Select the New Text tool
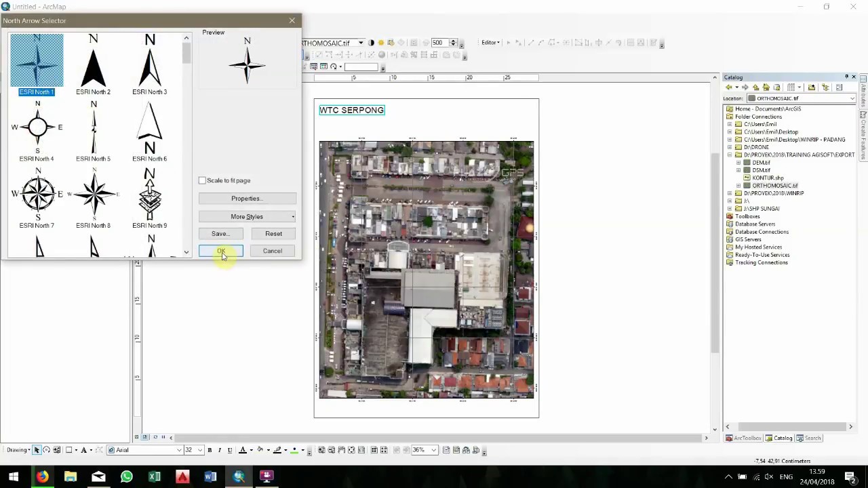 84,450
